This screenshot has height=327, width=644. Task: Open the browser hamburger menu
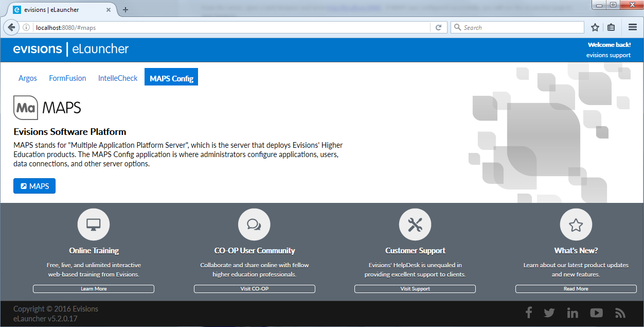coord(633,27)
